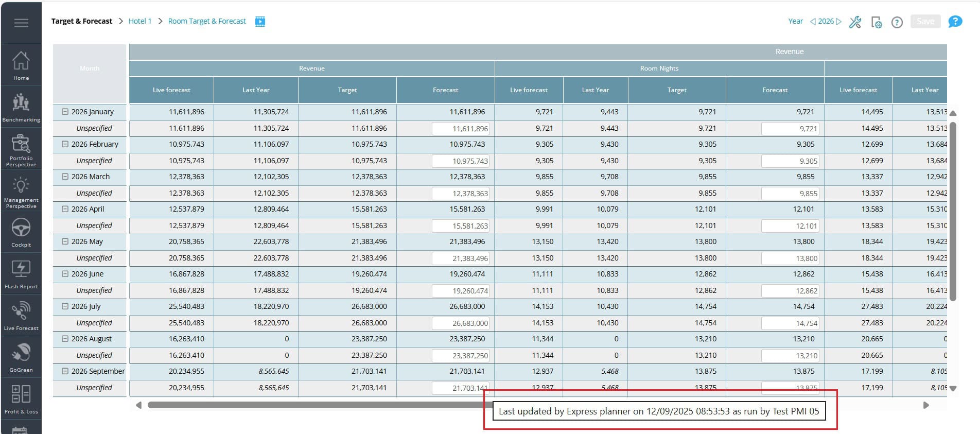Viewport: 980px width, 434px height.
Task: Click Hotel 1 breadcrumb link
Action: pos(139,21)
